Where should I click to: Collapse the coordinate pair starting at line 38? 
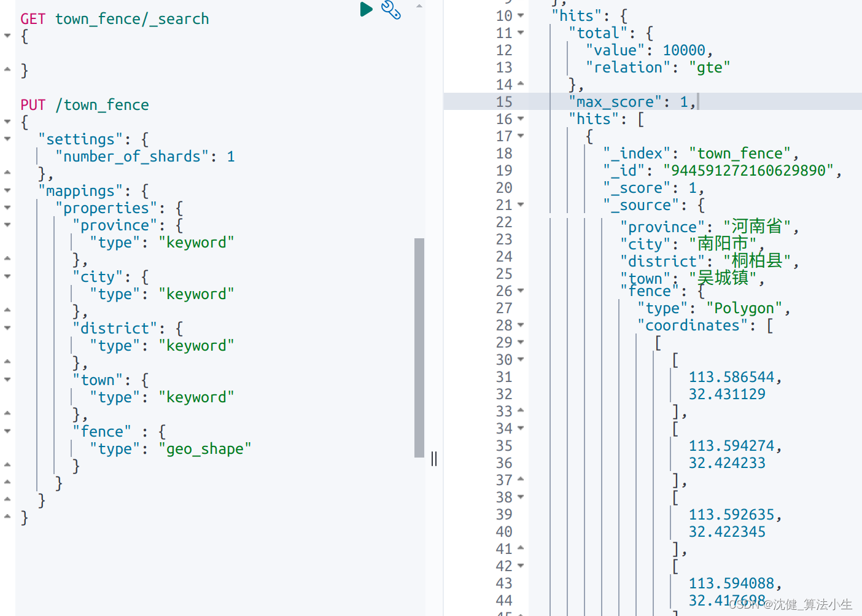point(521,497)
